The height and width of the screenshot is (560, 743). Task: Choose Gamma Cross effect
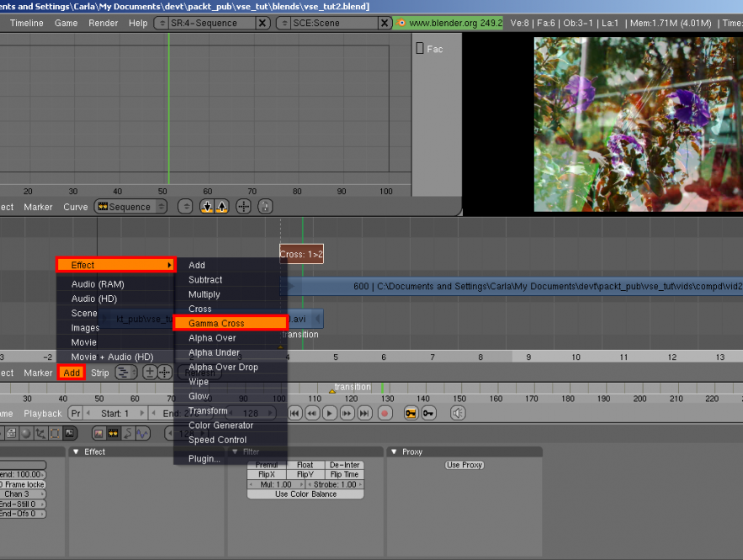(231, 324)
